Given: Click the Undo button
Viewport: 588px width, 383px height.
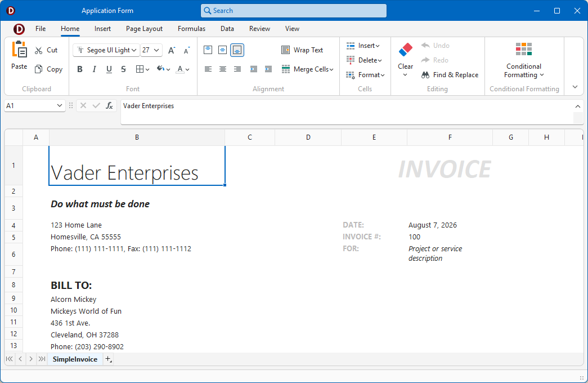Looking at the screenshot, I should pos(435,46).
